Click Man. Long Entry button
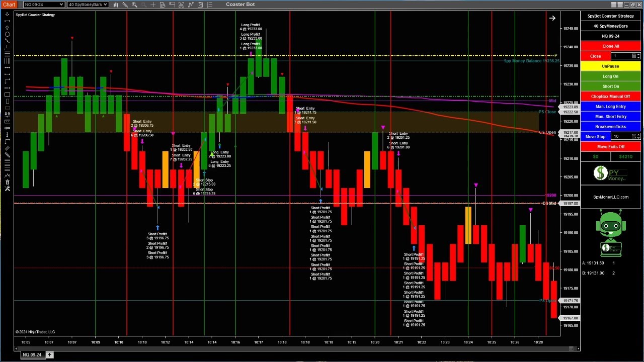The height and width of the screenshot is (362, 644). point(610,106)
